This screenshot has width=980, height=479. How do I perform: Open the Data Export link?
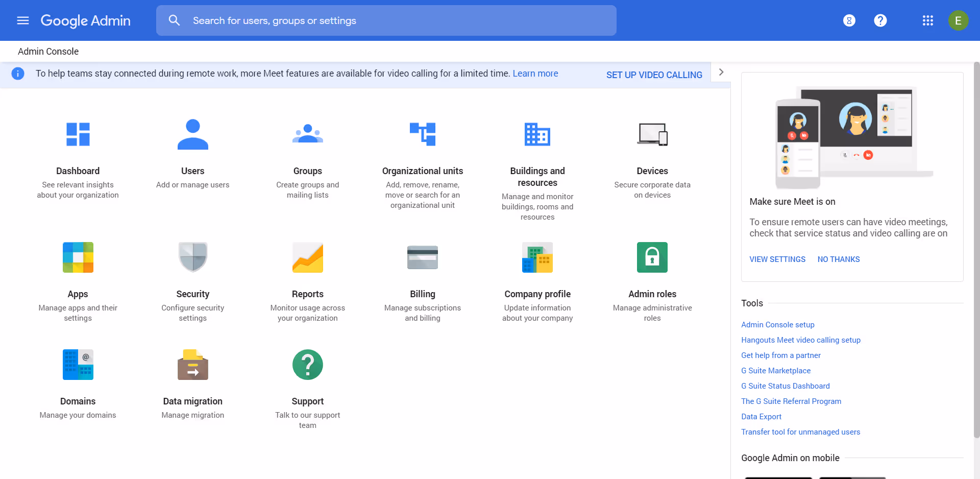pyautogui.click(x=762, y=417)
